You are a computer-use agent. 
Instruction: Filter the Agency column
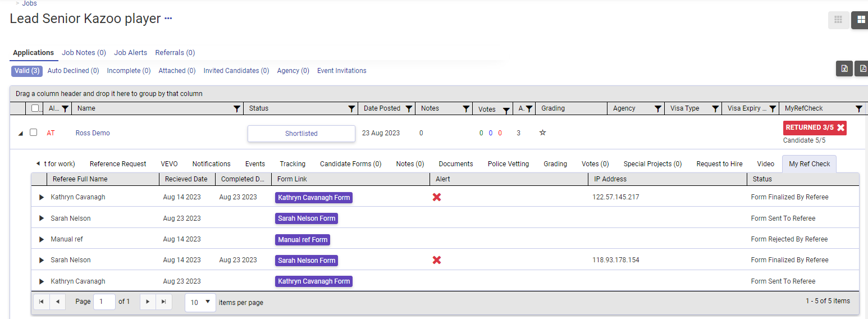(x=657, y=108)
